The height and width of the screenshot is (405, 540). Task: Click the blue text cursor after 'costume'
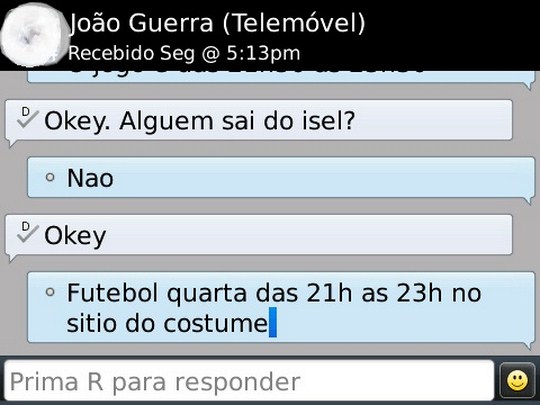[x=272, y=322]
